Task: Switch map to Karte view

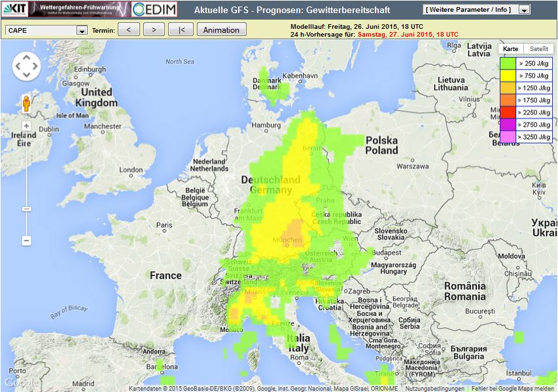Action: 511,49
